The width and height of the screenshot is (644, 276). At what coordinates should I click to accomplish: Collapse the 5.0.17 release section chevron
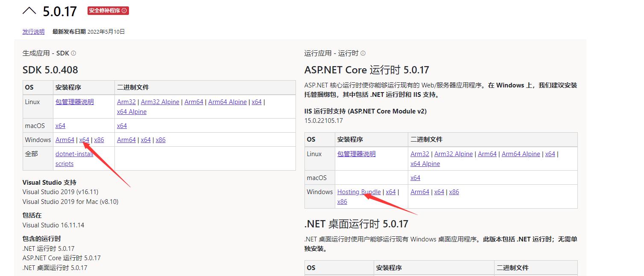pos(29,11)
